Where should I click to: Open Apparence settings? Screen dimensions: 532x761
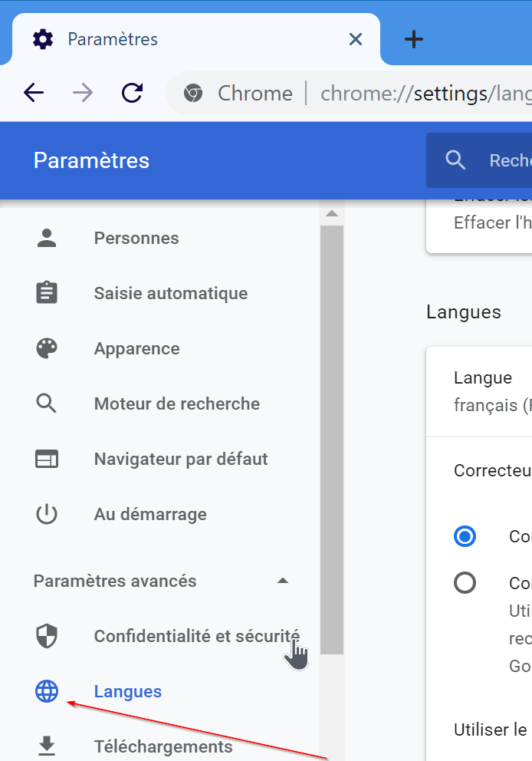click(136, 349)
